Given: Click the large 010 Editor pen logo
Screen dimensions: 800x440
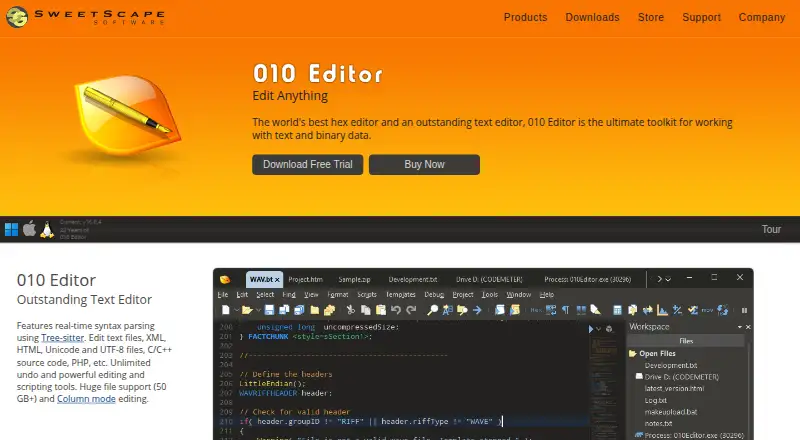Looking at the screenshot, I should [128, 115].
